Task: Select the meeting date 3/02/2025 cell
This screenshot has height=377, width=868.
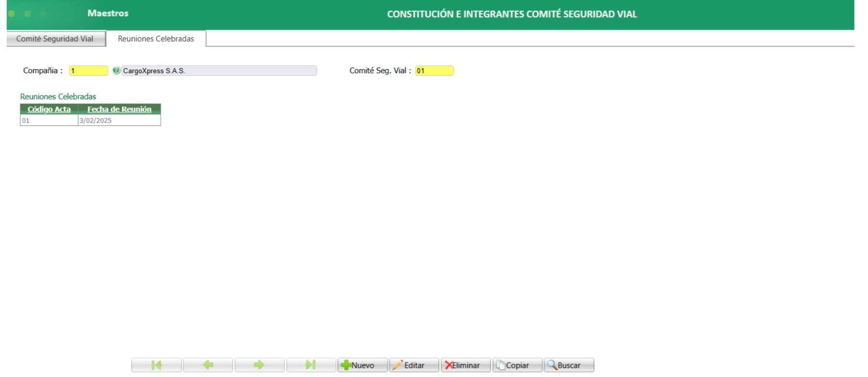Action: [119, 120]
